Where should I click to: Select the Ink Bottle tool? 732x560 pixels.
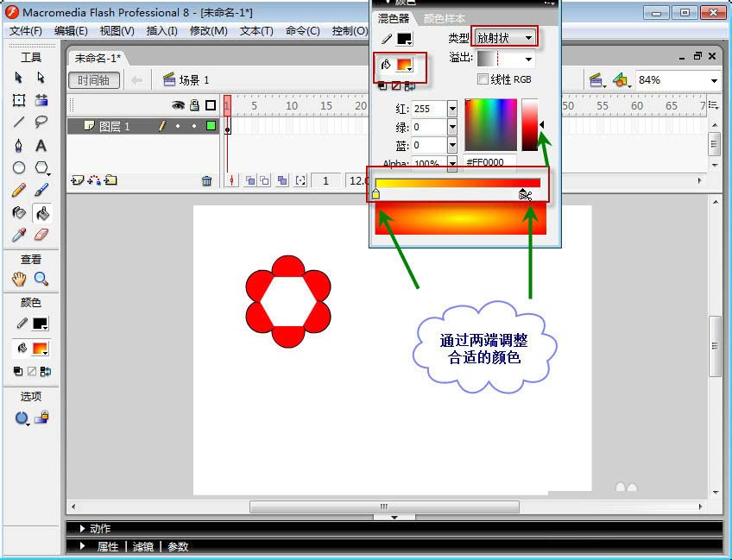[19, 213]
